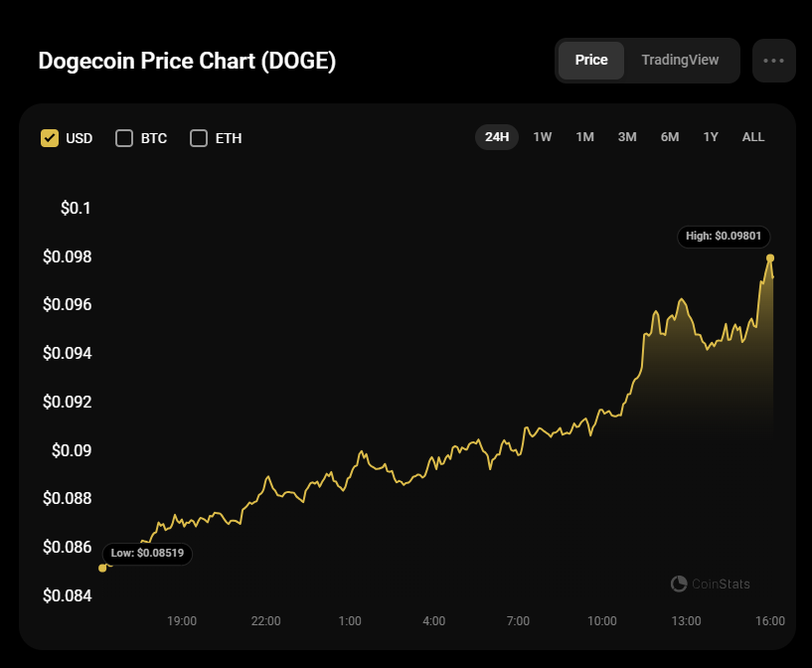
Task: Open the three-dot more options menu
Action: tap(773, 61)
